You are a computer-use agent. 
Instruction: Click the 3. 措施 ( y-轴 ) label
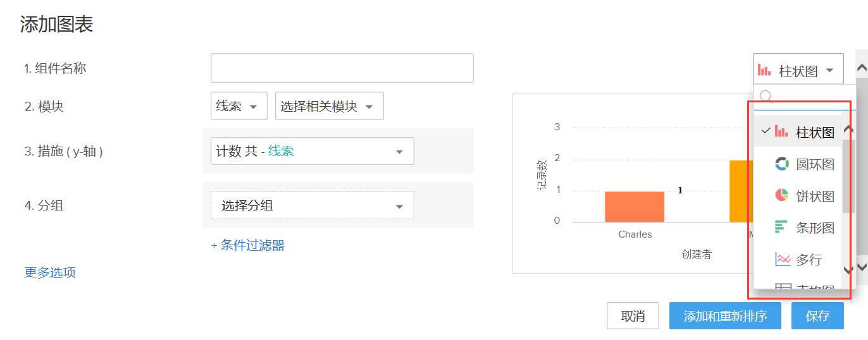pyautogui.click(x=64, y=151)
